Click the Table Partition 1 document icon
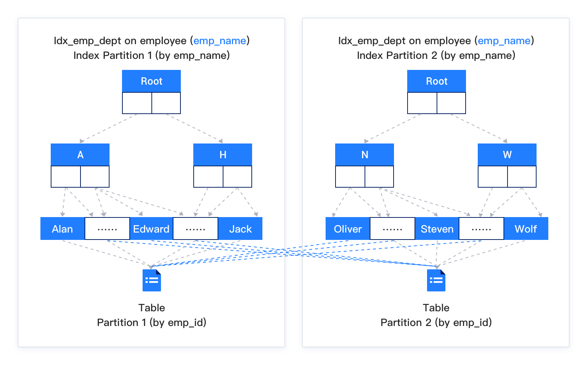The image size is (588, 365). click(x=151, y=280)
